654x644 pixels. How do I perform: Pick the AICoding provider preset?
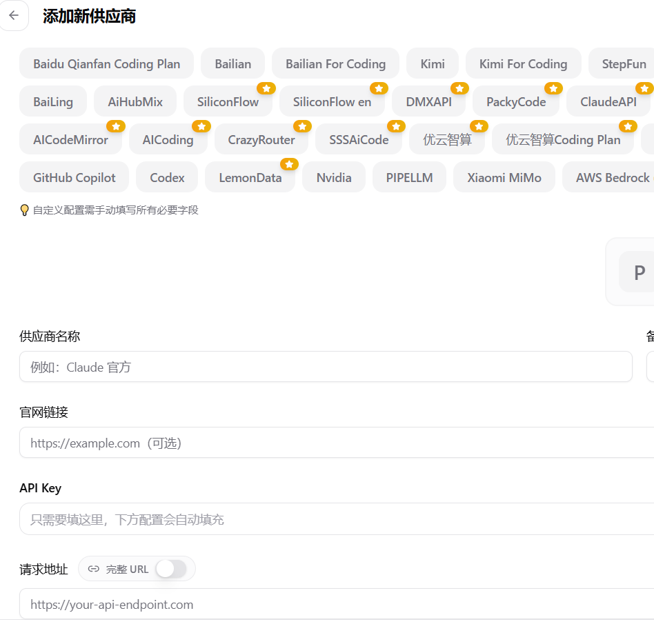pos(168,139)
